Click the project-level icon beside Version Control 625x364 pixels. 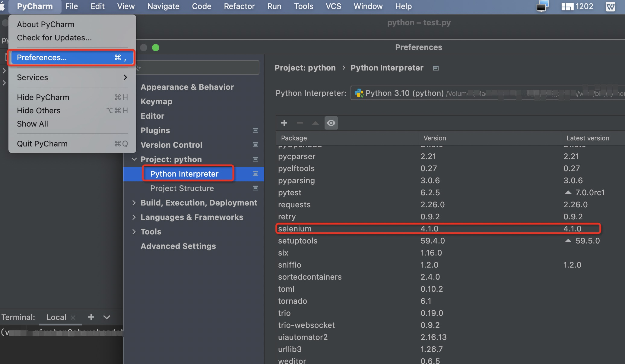[x=255, y=145]
